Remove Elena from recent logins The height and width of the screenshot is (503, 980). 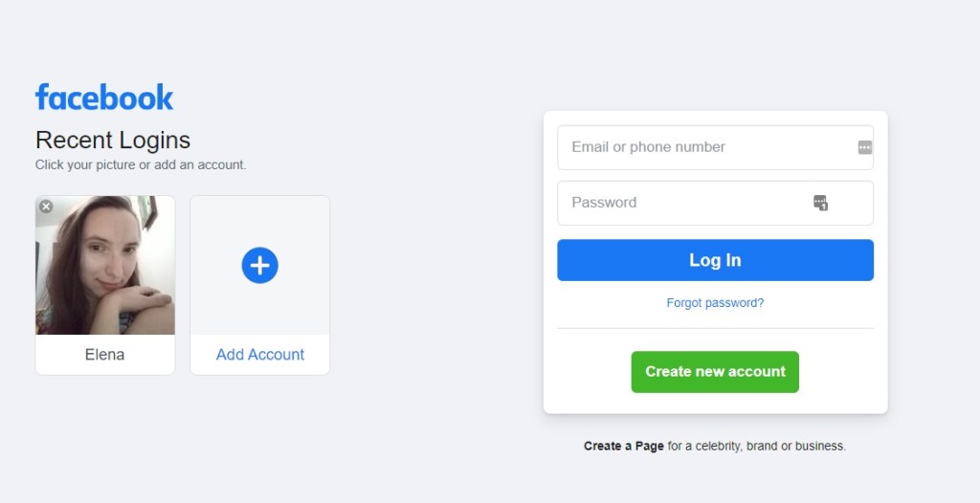[46, 207]
